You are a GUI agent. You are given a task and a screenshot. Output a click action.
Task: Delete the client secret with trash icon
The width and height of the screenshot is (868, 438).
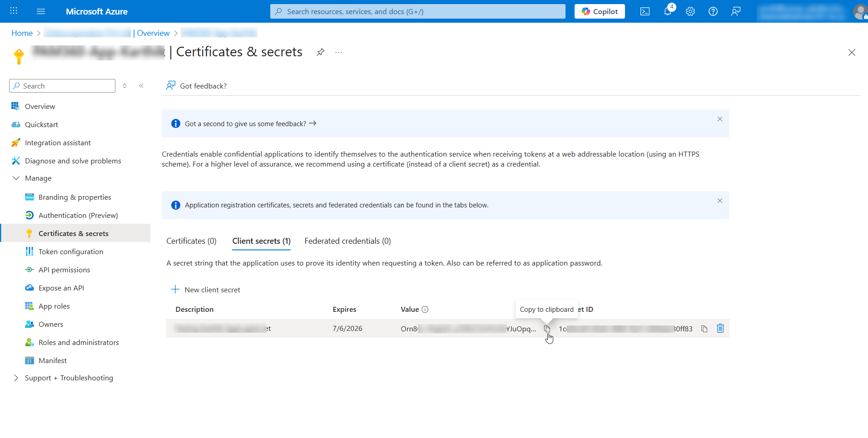tap(720, 328)
